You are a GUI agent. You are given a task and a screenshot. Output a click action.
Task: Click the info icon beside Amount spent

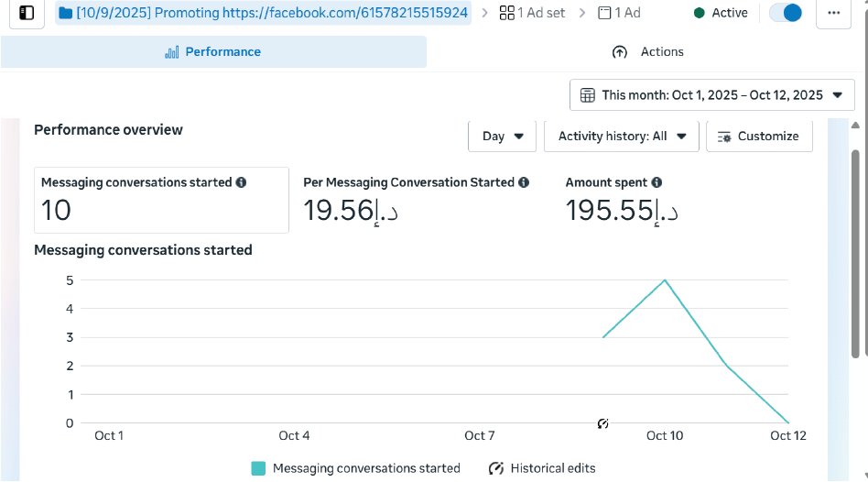(656, 182)
